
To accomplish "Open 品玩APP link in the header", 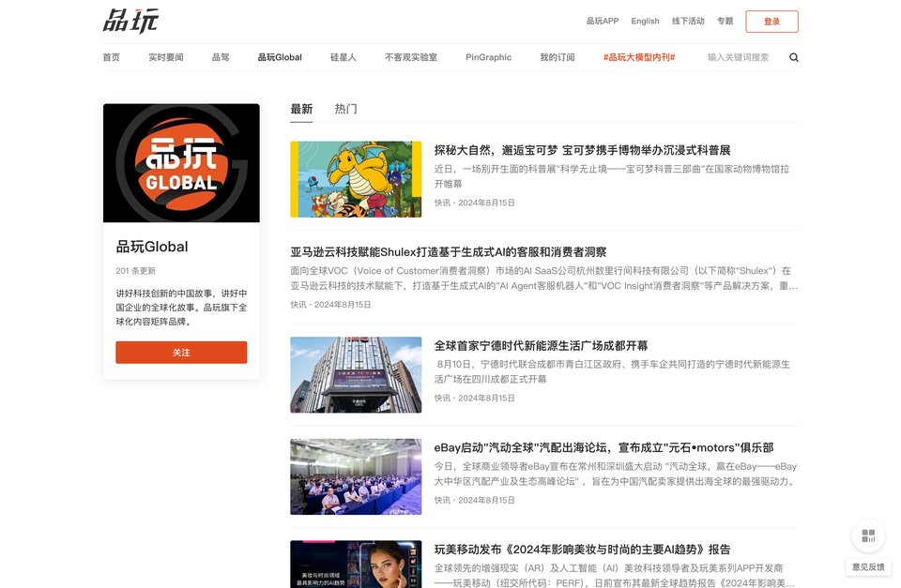I will point(603,21).
